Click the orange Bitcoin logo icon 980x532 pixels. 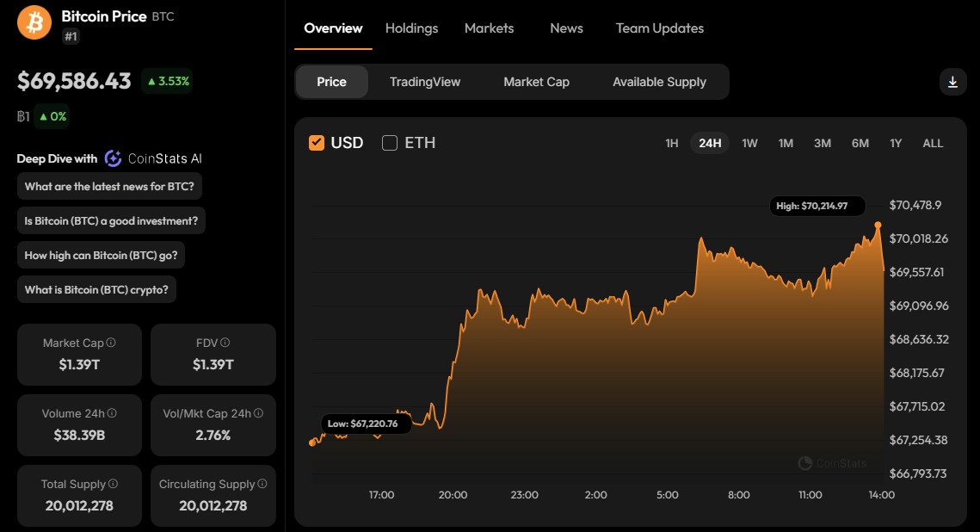point(35,22)
